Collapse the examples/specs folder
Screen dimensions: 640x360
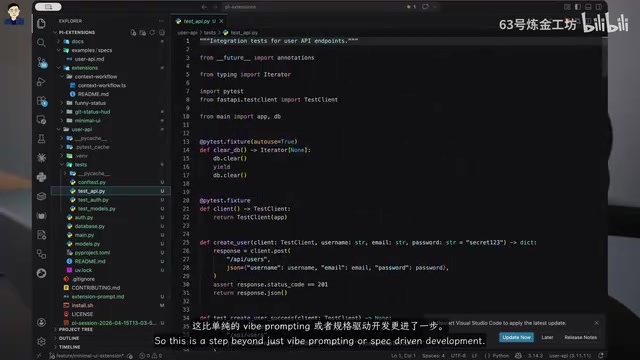click(x=110, y=50)
